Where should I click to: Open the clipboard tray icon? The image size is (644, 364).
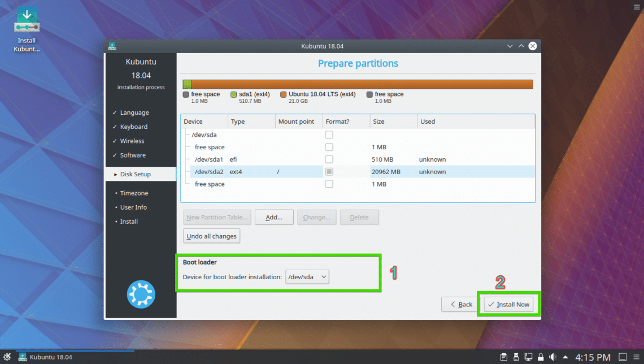(x=503, y=357)
